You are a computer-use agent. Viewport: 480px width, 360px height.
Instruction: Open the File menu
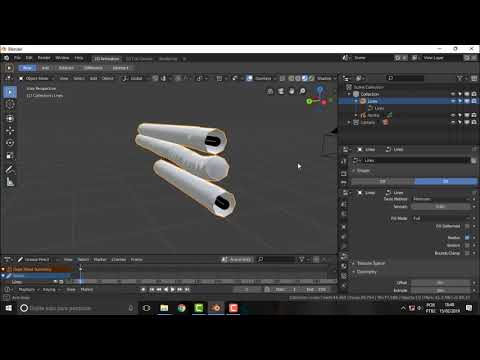point(17,58)
